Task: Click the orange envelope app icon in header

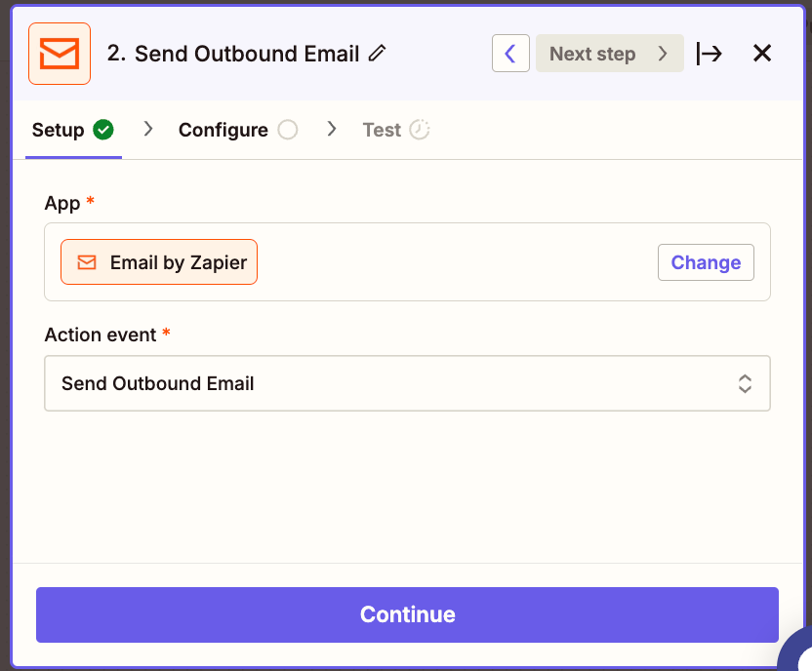Action: click(x=60, y=54)
